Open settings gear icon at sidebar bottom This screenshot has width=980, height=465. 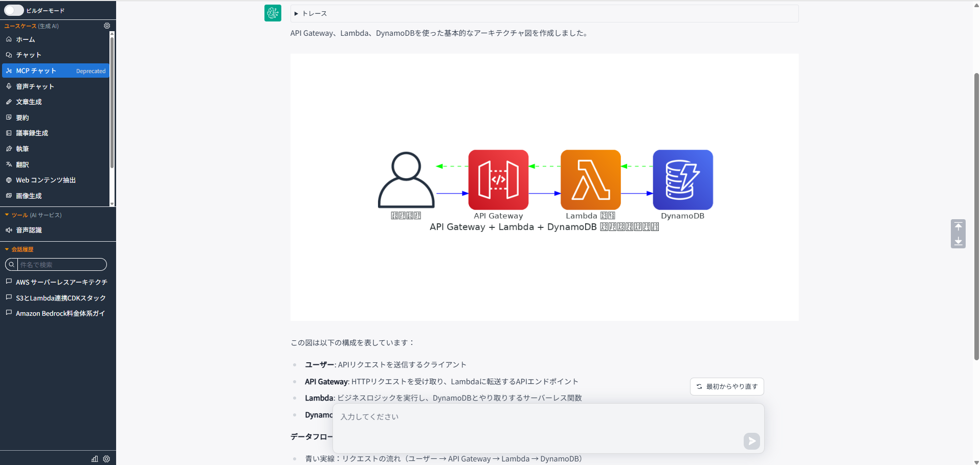[x=106, y=459]
